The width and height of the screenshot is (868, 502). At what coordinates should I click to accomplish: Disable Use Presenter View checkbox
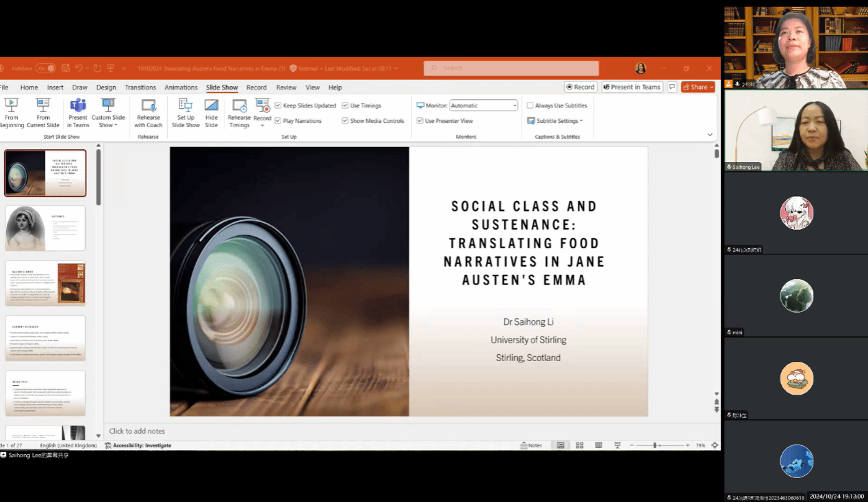pos(420,121)
